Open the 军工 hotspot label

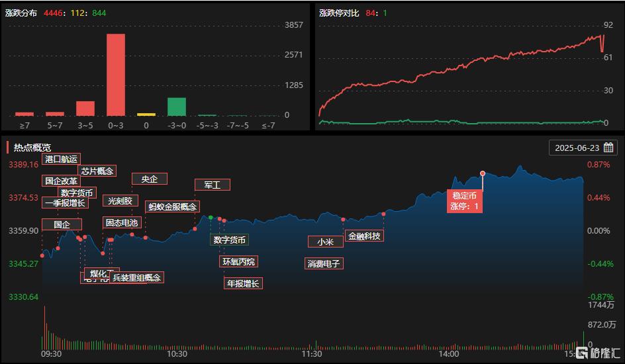212,185
